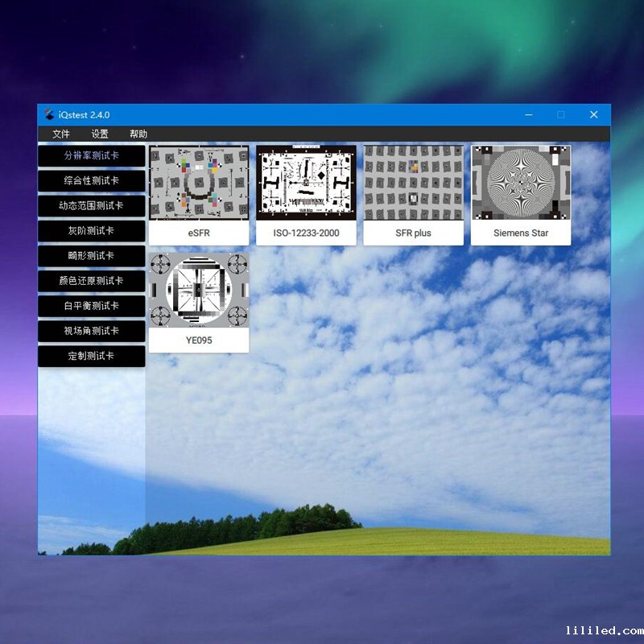The image size is (644, 644).
Task: Select the 分辨率测试卡 category
Action: [x=92, y=156]
